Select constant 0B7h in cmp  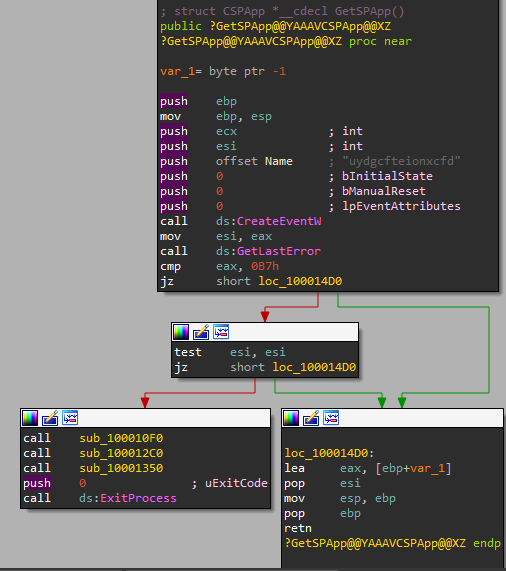[x=265, y=266]
